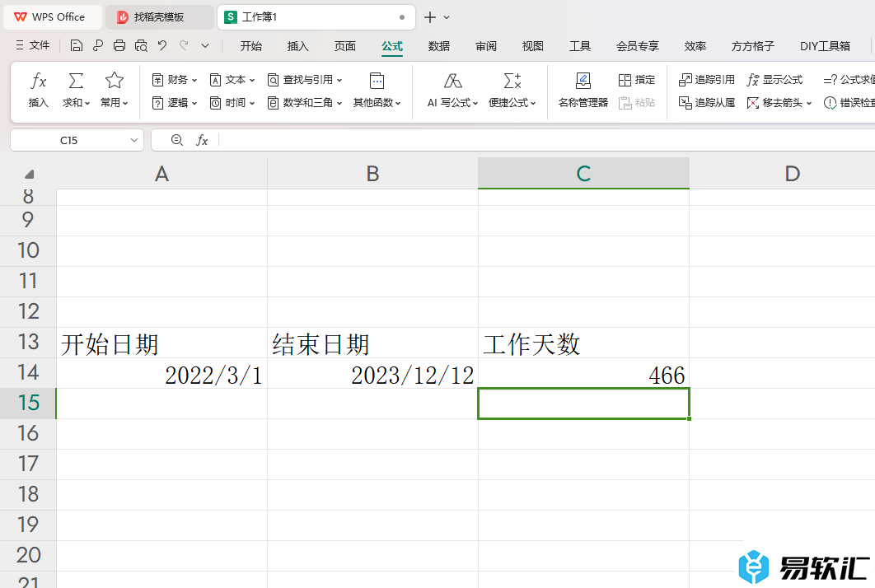
Task: Click into the formula bar input
Action: (547, 140)
